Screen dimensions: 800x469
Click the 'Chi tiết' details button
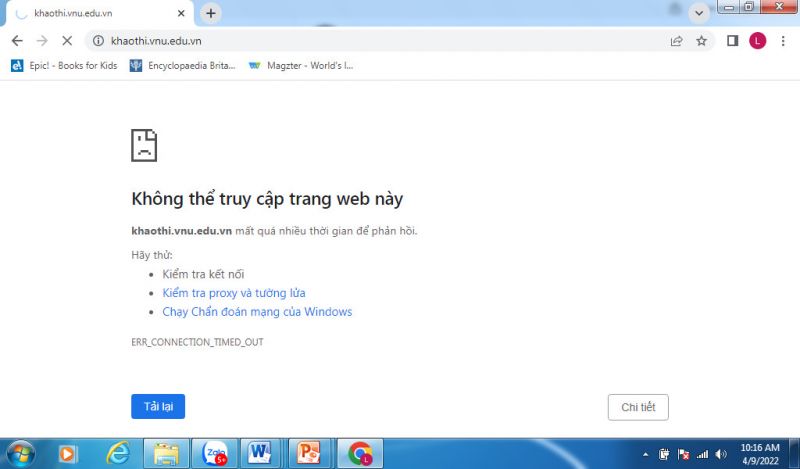(x=638, y=407)
